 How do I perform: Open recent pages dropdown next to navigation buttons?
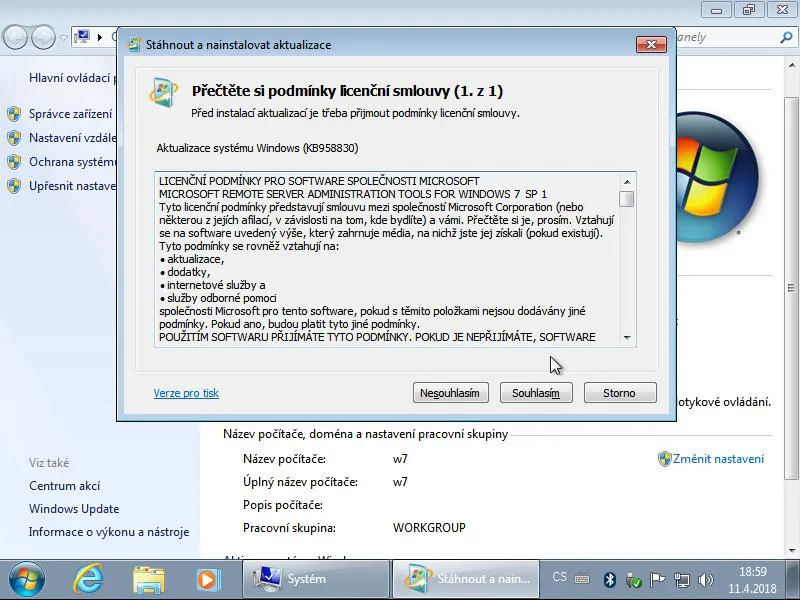(63, 38)
